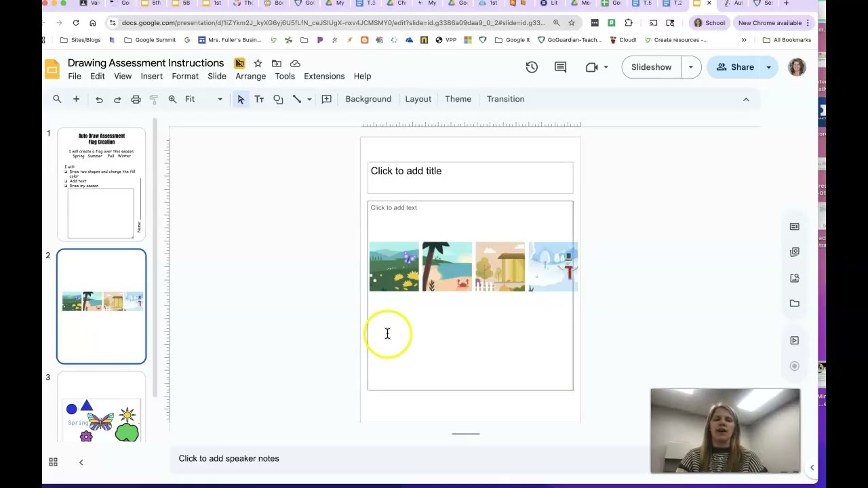Open the Slide menu
This screenshot has height=488, width=868.
point(217,76)
